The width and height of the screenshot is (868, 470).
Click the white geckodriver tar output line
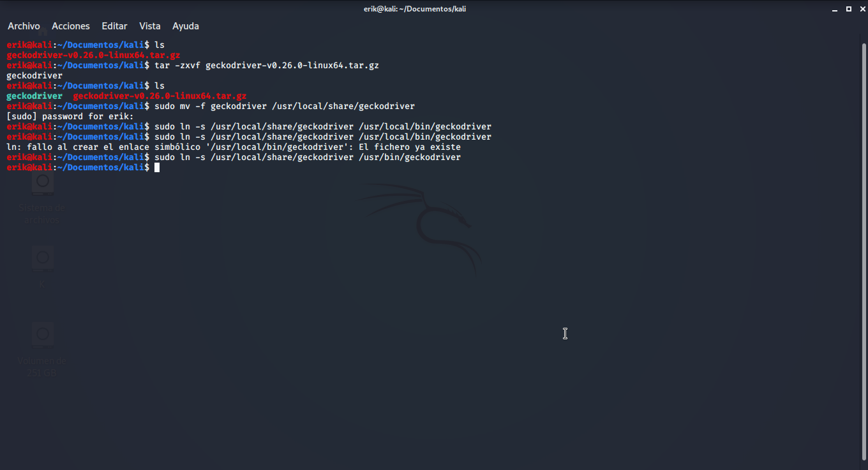pos(34,75)
